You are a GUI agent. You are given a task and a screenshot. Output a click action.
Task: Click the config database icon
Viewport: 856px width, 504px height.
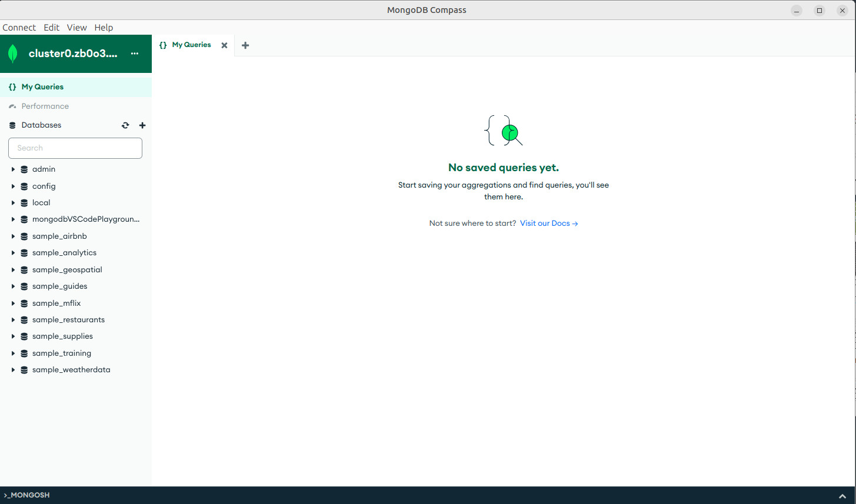coord(24,186)
